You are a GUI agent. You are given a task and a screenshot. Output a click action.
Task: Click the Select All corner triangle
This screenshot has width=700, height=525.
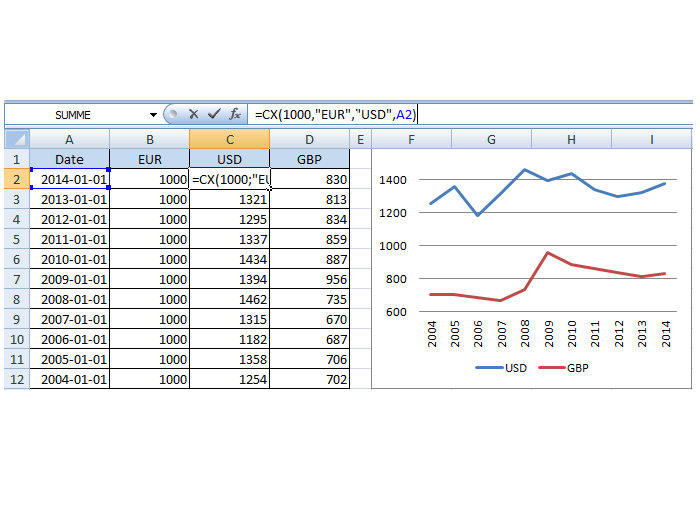[x=16, y=139]
